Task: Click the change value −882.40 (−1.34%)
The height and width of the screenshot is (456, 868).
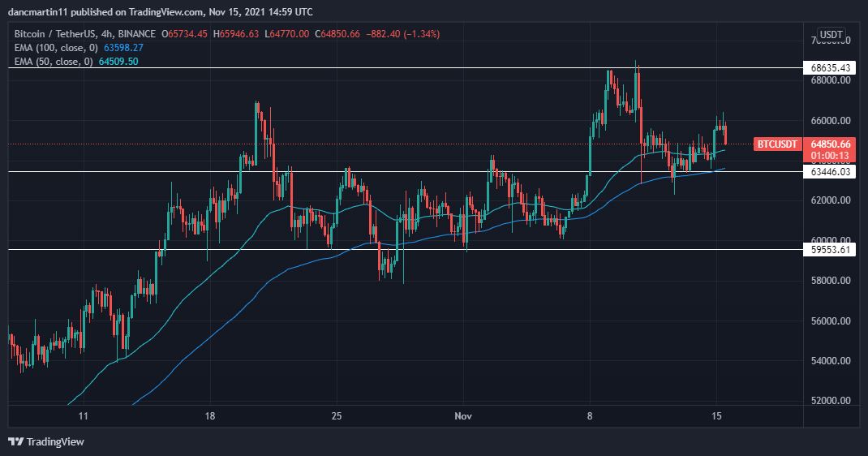Action: pos(403,34)
